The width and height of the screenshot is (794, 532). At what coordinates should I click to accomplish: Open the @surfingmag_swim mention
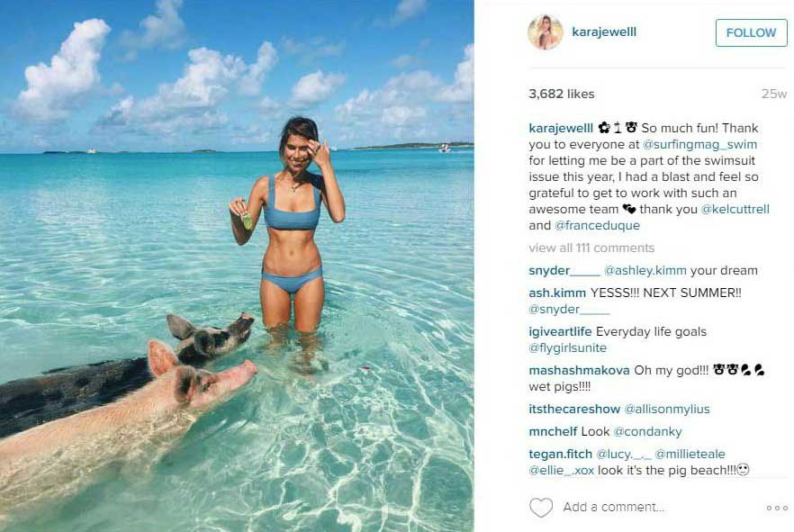[x=699, y=144]
